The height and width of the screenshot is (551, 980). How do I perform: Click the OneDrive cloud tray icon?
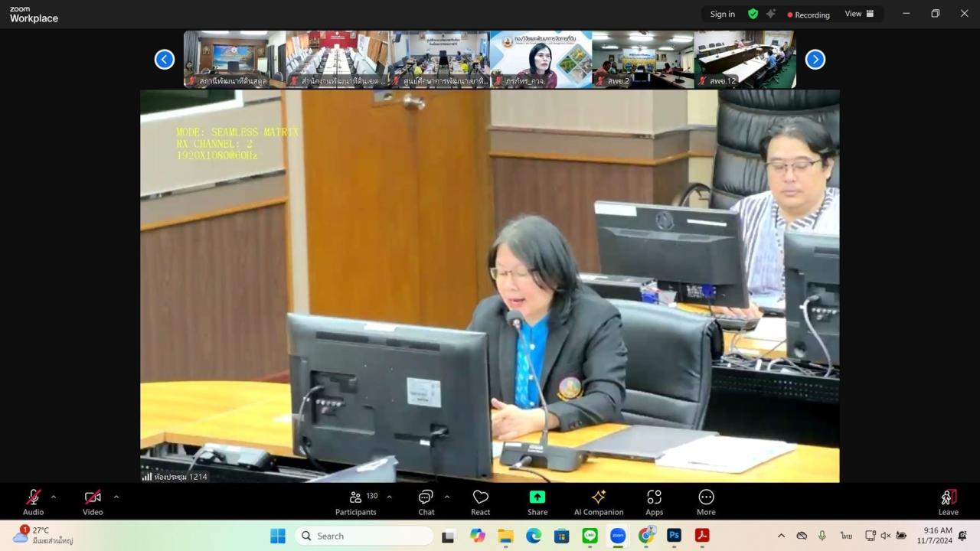tap(802, 536)
